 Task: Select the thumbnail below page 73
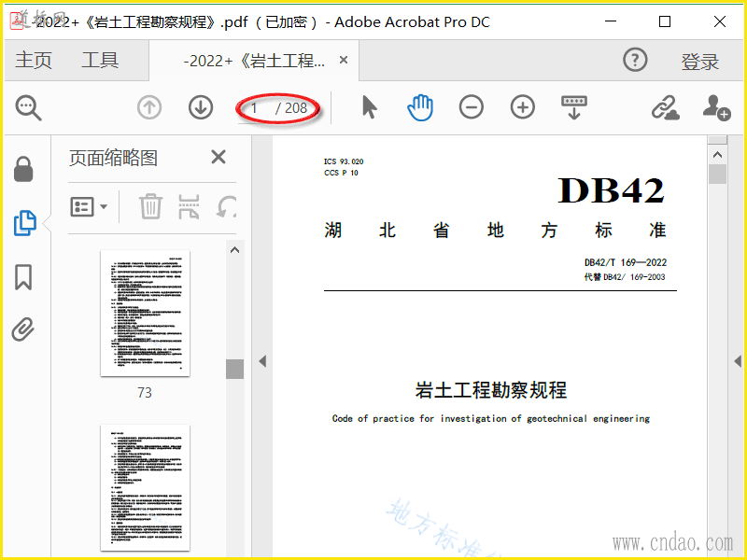(x=145, y=487)
